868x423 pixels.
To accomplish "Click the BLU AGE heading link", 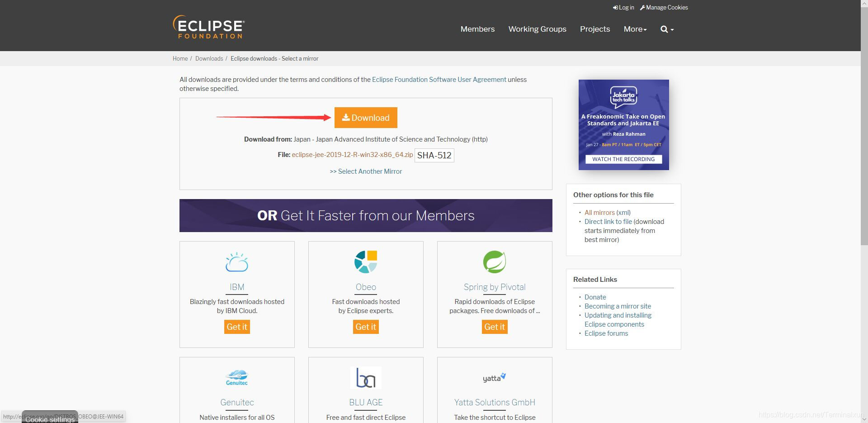I will pos(366,402).
